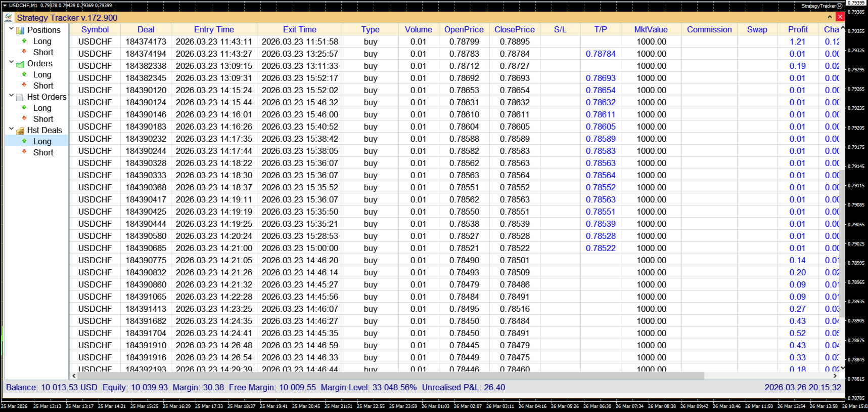Click the Margin Level: 33 048.56% status text
The image size is (868, 412).
369,387
